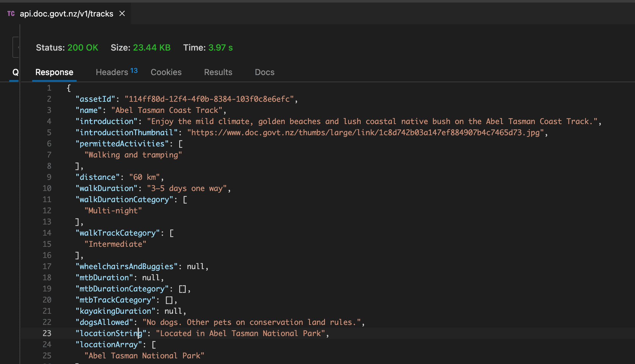Open the Cookies tab
The height and width of the screenshot is (364, 635).
pyautogui.click(x=166, y=72)
